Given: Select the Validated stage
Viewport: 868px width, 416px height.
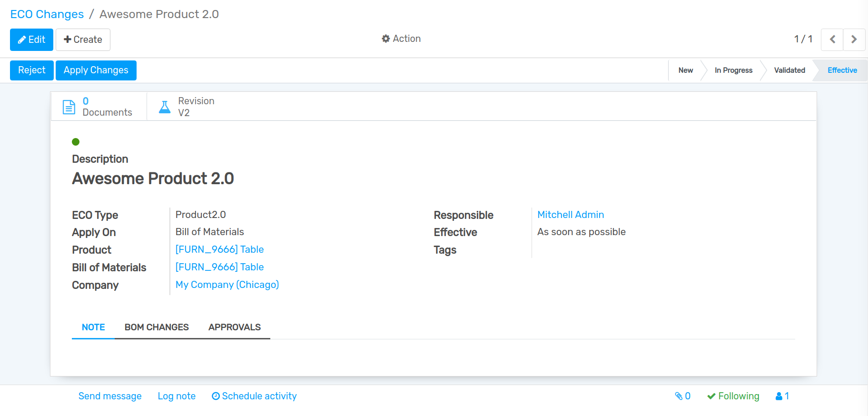Looking at the screenshot, I should 789,70.
